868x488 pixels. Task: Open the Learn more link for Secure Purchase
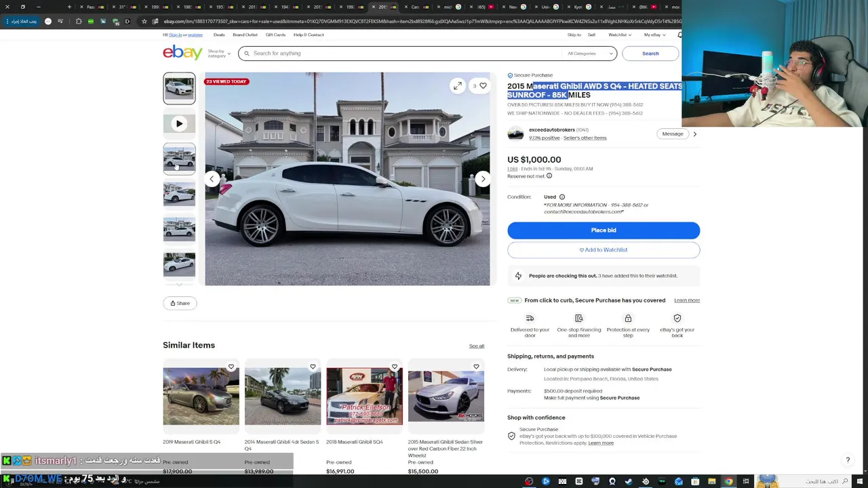coord(687,300)
